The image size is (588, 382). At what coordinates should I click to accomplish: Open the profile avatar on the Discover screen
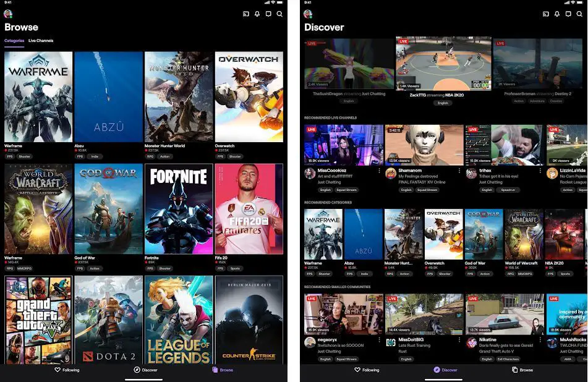point(308,14)
